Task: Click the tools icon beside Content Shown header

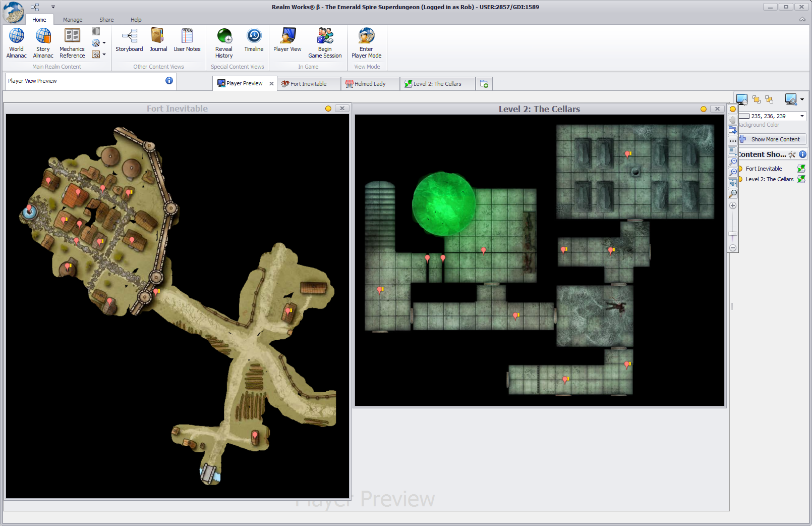Action: click(792, 154)
